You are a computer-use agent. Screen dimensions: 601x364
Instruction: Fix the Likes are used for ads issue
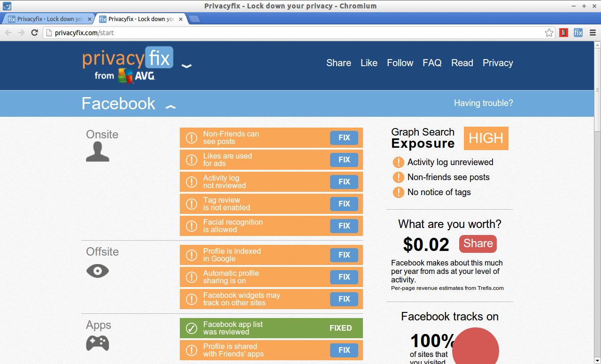[344, 160]
